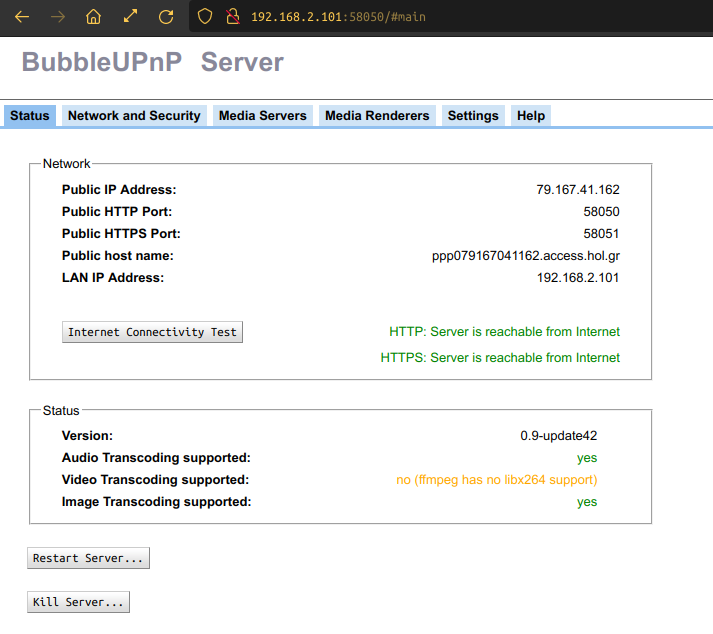Image resolution: width=713 pixels, height=634 pixels.
Task: Click the address bar URL field
Action: tap(450, 17)
